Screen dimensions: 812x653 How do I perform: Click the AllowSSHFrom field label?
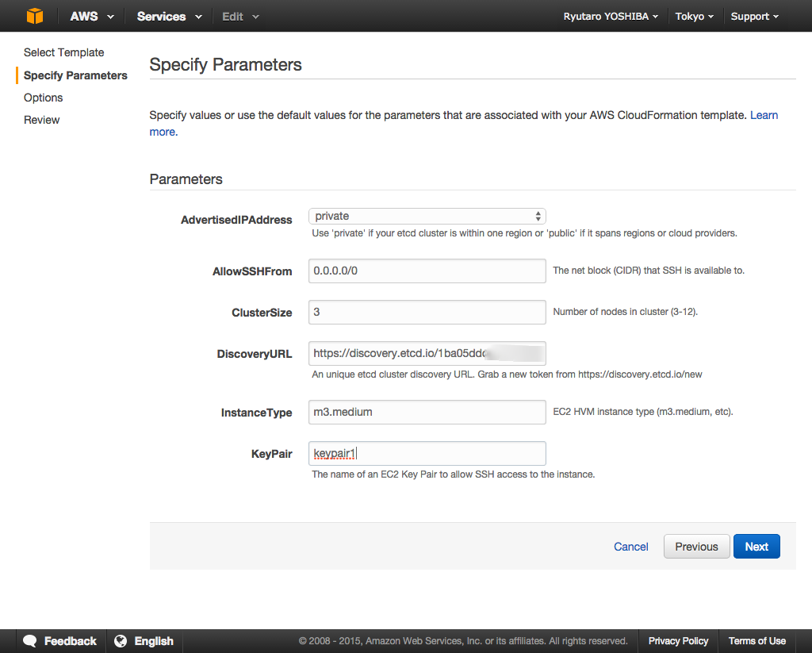[x=252, y=271]
